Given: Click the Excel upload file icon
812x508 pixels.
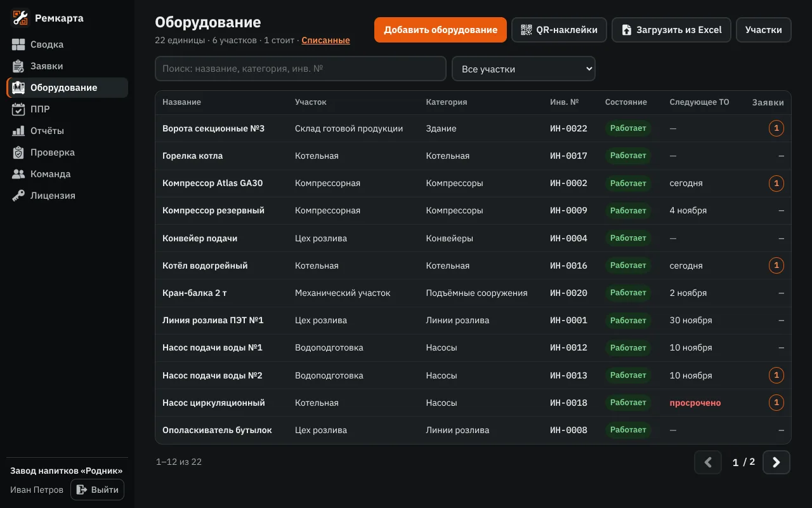Looking at the screenshot, I should tap(626, 30).
